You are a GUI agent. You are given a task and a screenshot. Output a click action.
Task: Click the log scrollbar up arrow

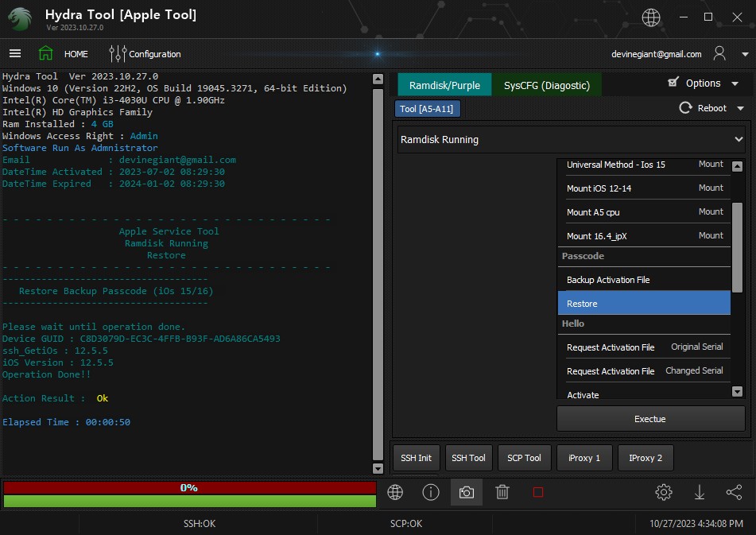(378, 79)
